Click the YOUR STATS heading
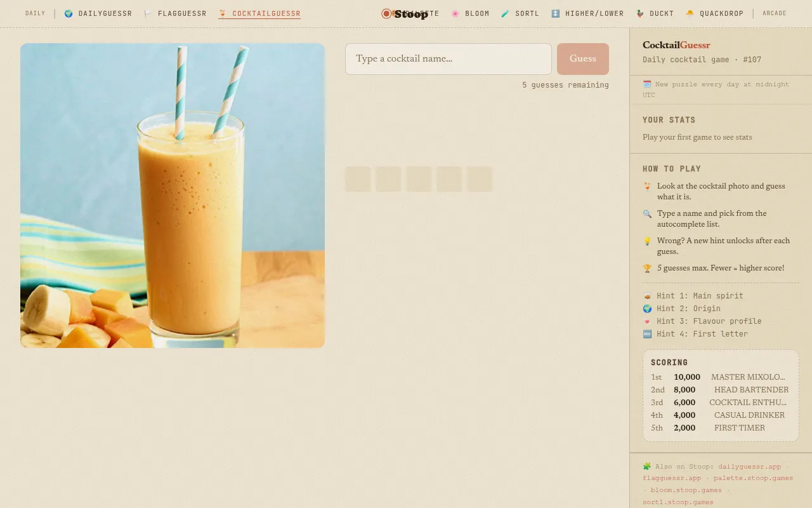Image resolution: width=812 pixels, height=508 pixels. tap(669, 120)
